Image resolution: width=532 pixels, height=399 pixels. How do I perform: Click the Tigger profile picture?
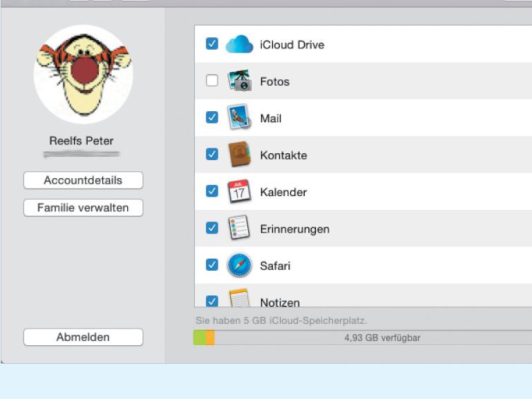84,75
